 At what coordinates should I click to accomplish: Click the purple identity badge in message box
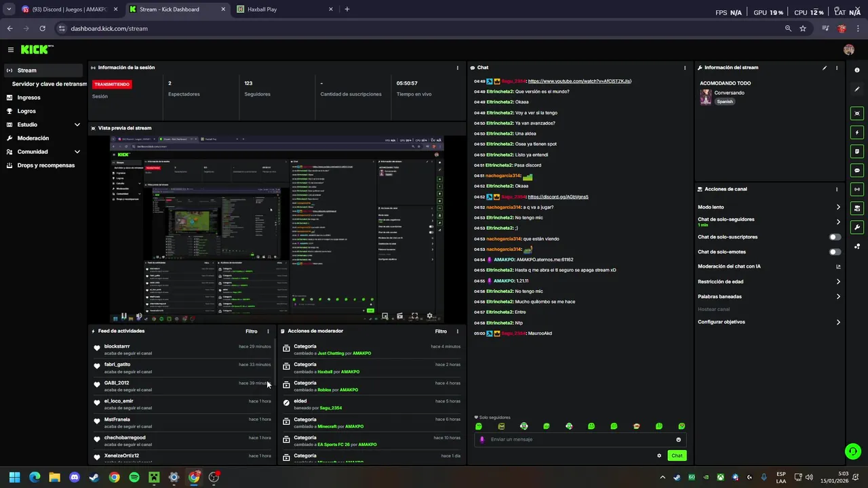pos(482,439)
